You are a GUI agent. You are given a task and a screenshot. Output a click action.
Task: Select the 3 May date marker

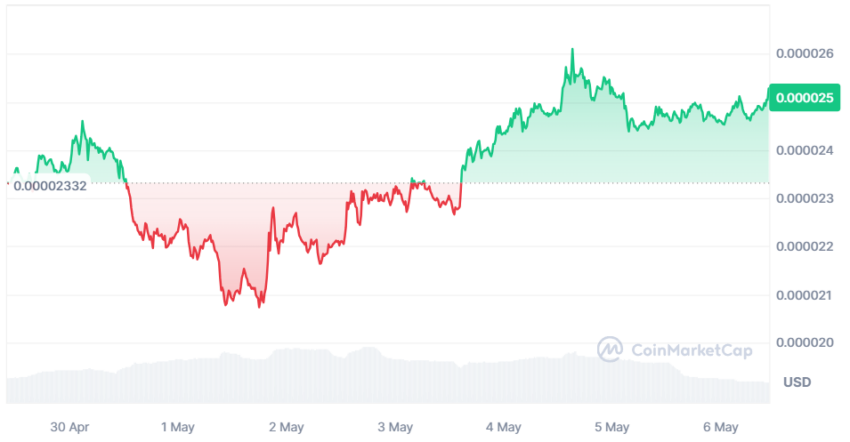point(395,427)
